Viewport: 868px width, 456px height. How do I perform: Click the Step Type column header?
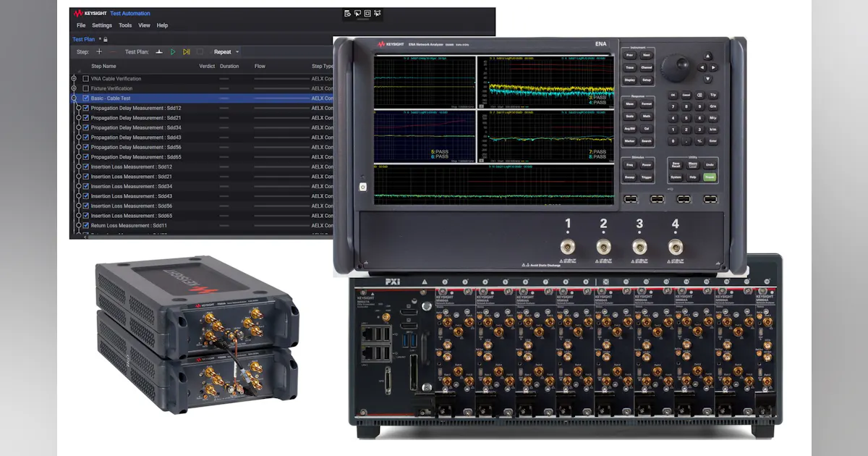tap(323, 66)
